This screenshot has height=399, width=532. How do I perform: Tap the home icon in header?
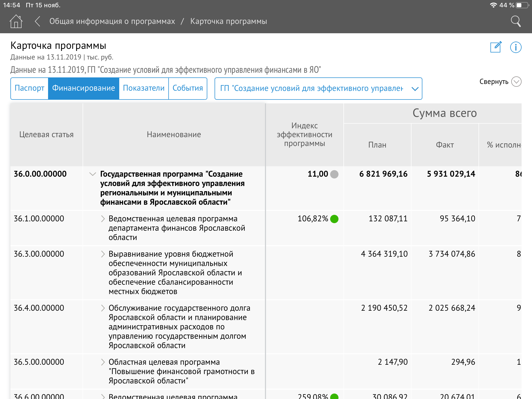pos(16,21)
